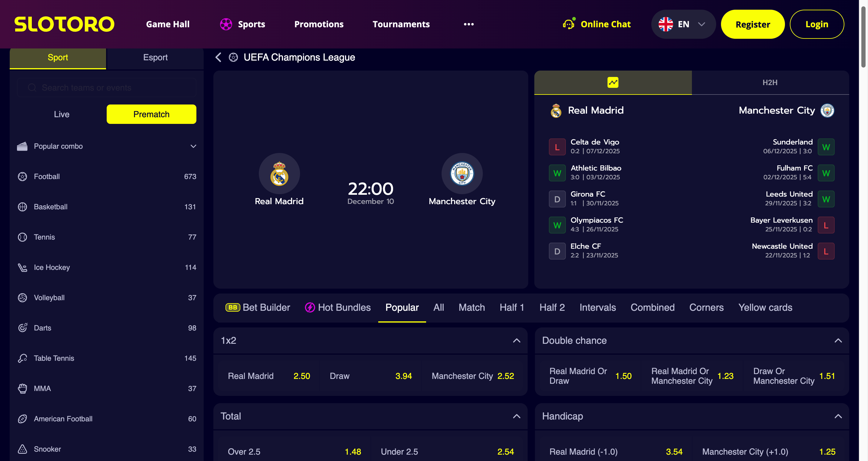Click the Ice Hockey sidebar icon
The width and height of the screenshot is (868, 461).
pos(22,267)
